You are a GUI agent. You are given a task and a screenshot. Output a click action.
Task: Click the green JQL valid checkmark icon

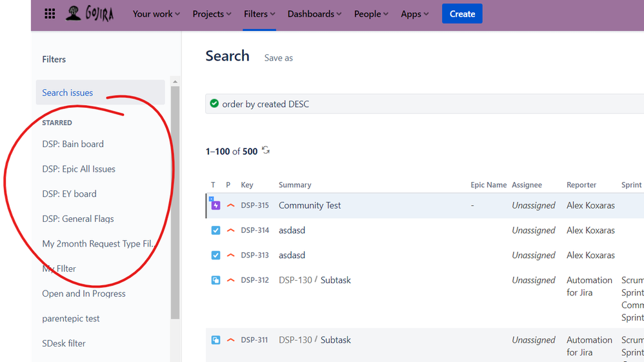(214, 103)
